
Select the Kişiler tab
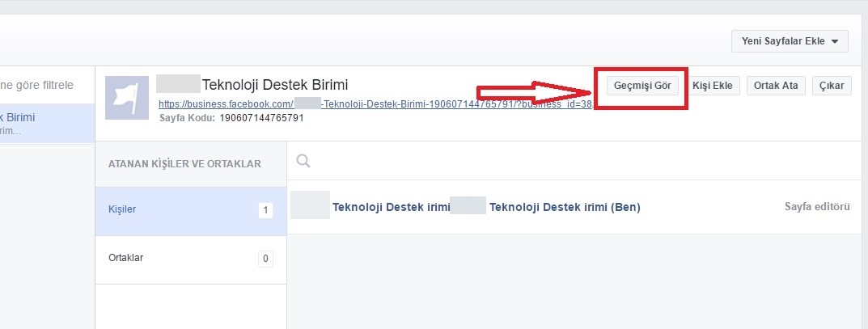(191, 211)
